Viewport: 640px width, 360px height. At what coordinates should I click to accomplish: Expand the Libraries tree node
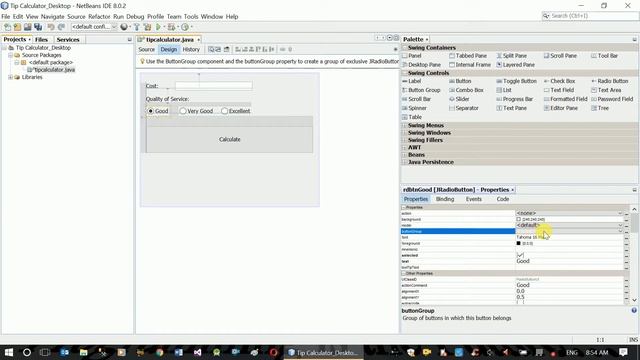[10, 77]
